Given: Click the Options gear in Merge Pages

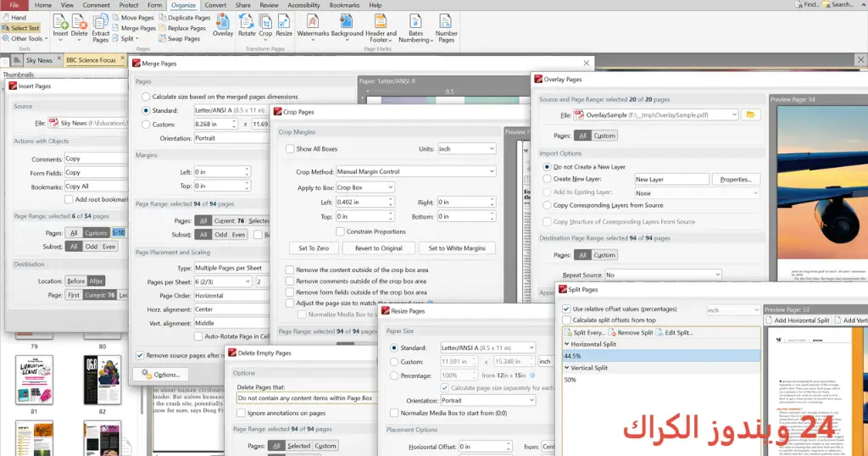Looking at the screenshot, I should coord(160,374).
